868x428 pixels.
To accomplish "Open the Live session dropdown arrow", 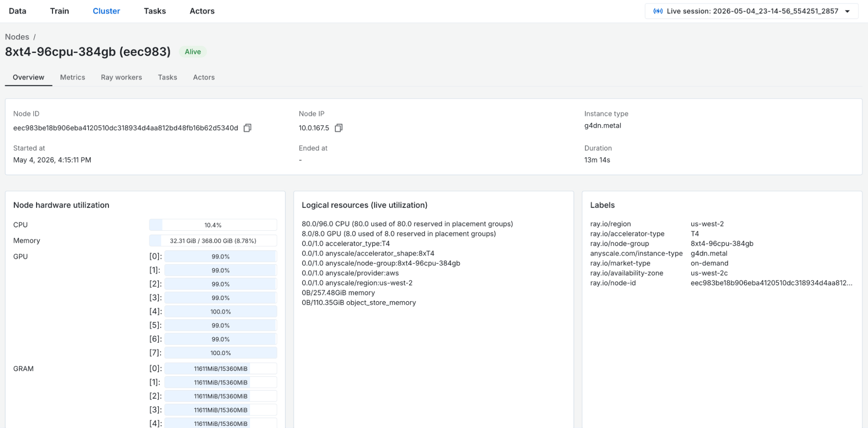I will coord(847,11).
